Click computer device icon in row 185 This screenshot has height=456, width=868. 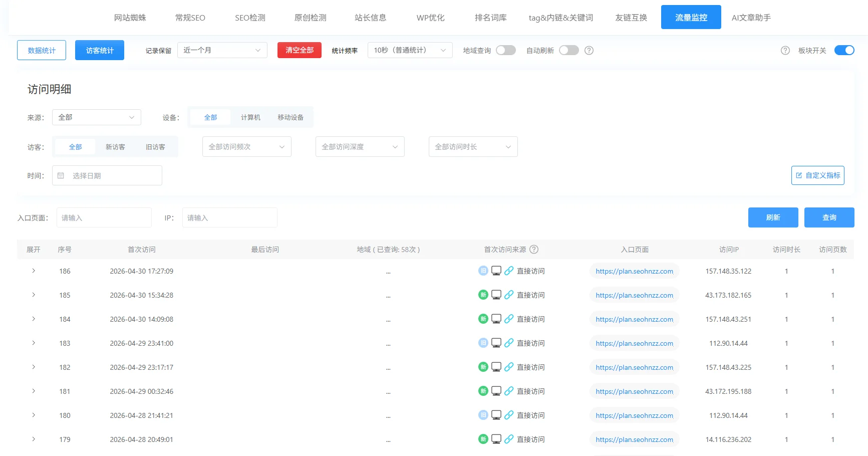point(496,295)
